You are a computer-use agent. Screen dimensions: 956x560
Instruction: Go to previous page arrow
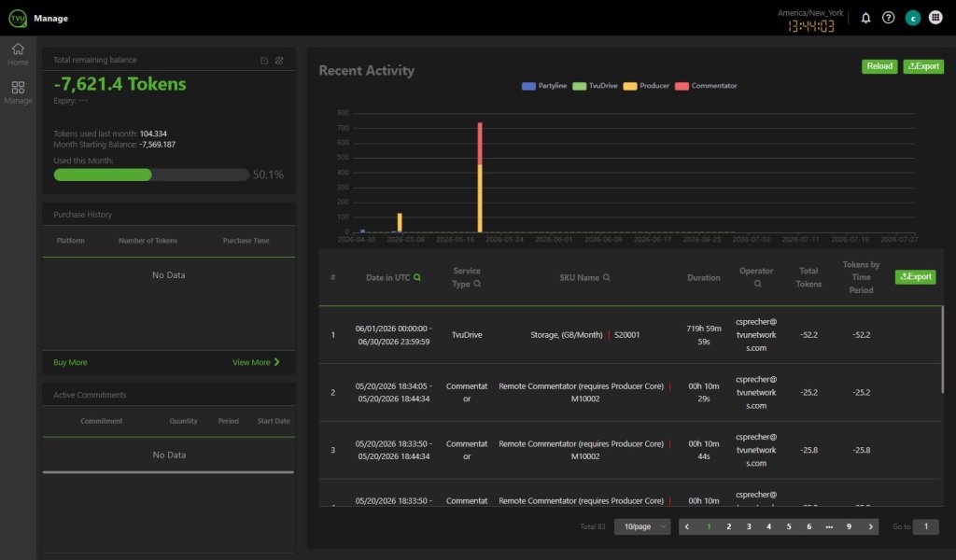(687, 526)
